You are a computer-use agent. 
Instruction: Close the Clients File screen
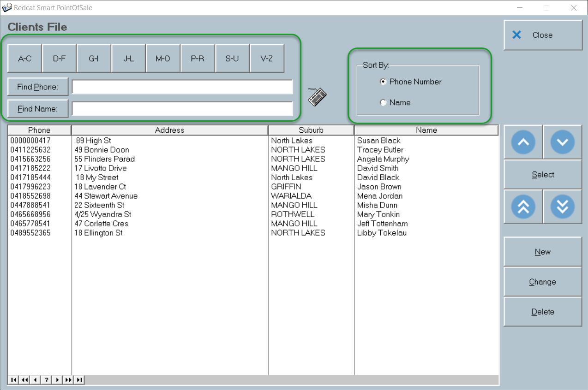[x=542, y=35]
